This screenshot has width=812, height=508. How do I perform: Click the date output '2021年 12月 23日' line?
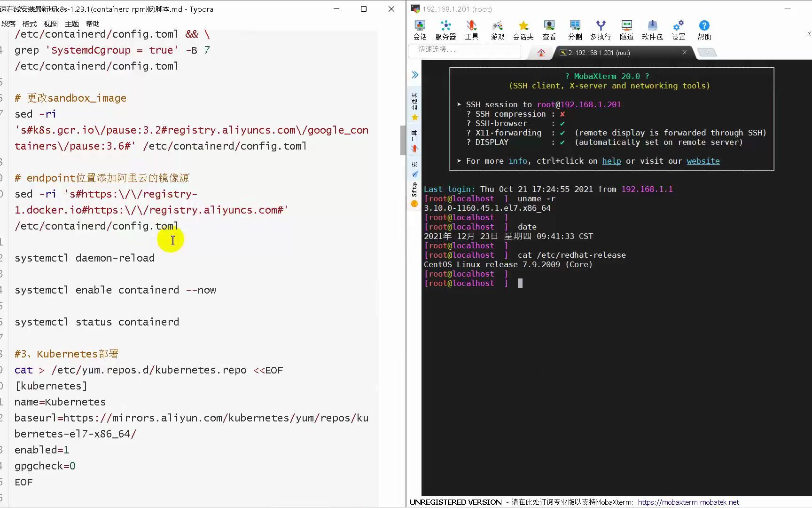[x=508, y=236]
